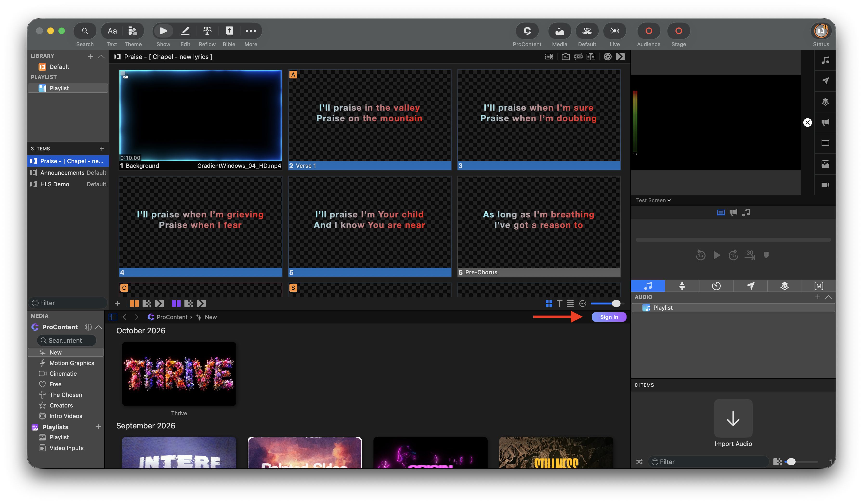The height and width of the screenshot is (504, 863).
Task: Open the Media bin toolbar button
Action: tap(560, 31)
